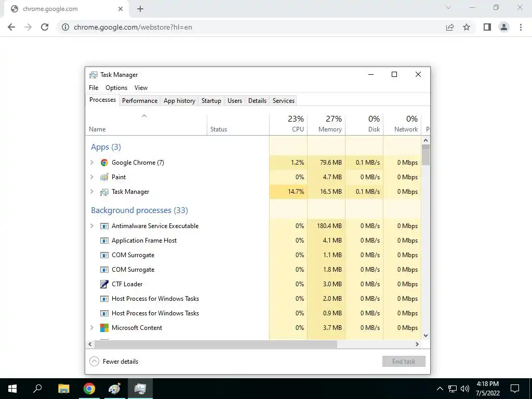
Task: Click the vertical scrollbar down arrow
Action: [426, 336]
